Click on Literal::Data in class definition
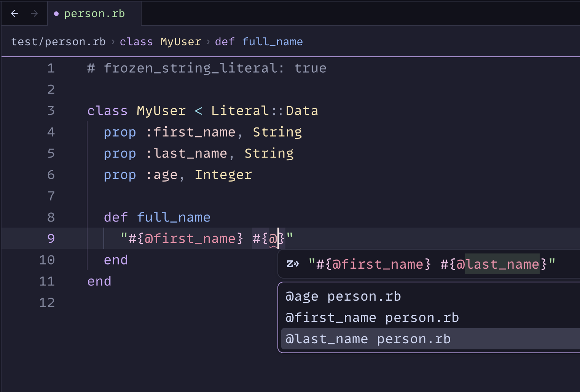This screenshot has height=392, width=580. tap(265, 111)
